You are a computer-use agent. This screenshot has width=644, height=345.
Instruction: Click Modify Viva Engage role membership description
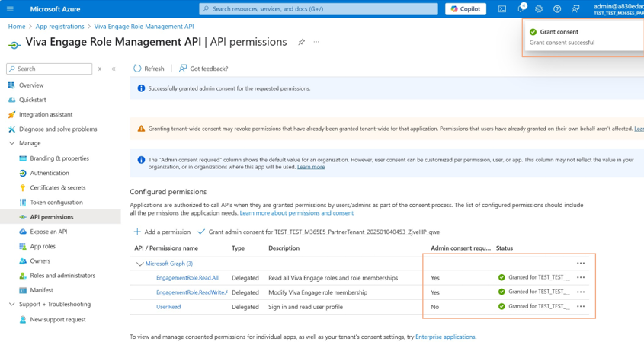point(318,292)
